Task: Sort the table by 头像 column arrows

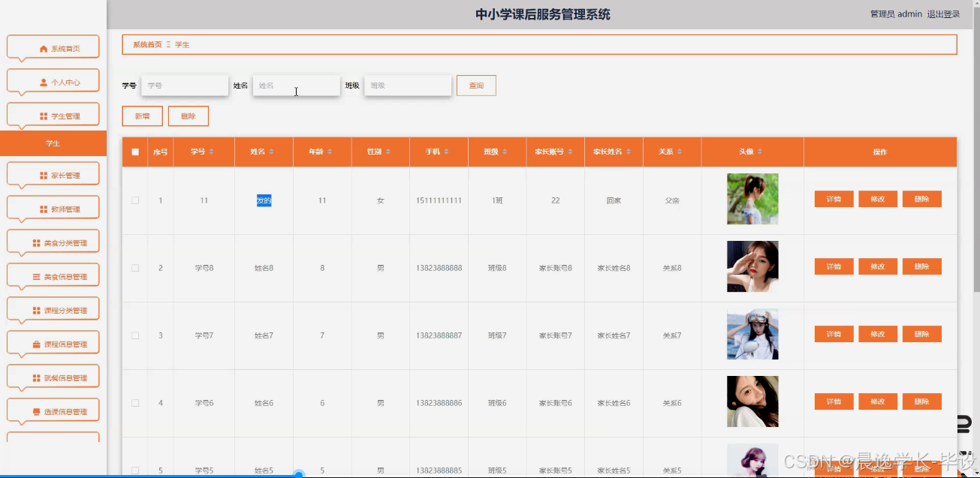Action: [x=760, y=152]
